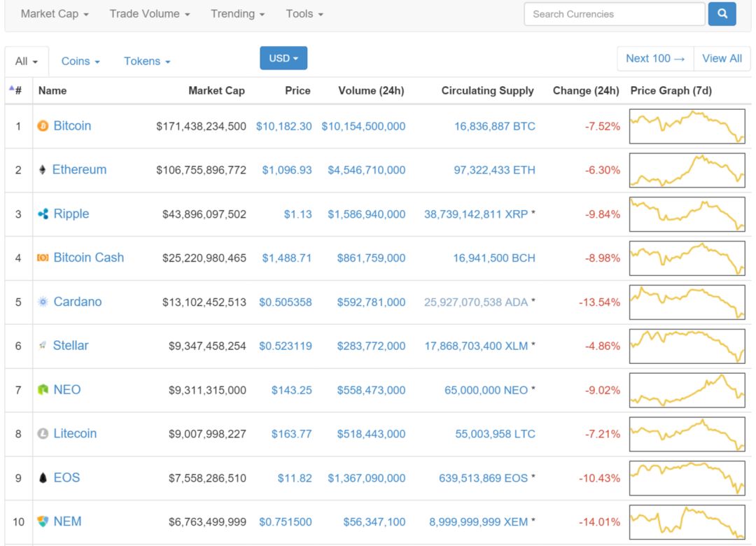The image size is (756, 546).
Task: Open the Trade Volume dropdown menu
Action: coord(150,14)
